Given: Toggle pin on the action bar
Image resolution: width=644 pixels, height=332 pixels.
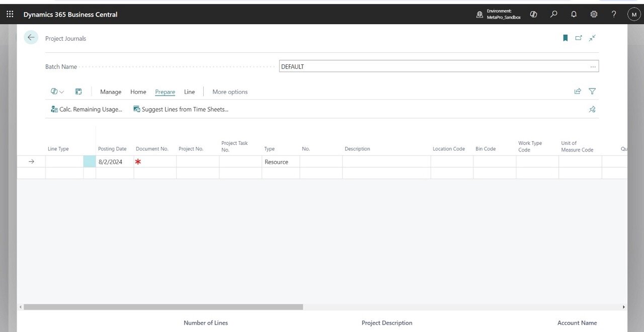Looking at the screenshot, I should [x=592, y=109].
